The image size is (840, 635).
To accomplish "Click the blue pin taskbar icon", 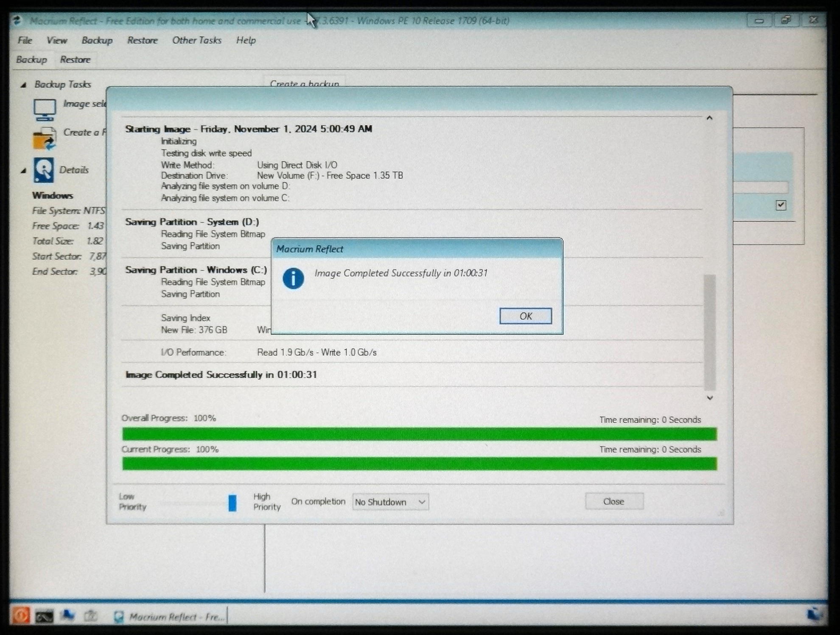I will pyautogui.click(x=68, y=615).
